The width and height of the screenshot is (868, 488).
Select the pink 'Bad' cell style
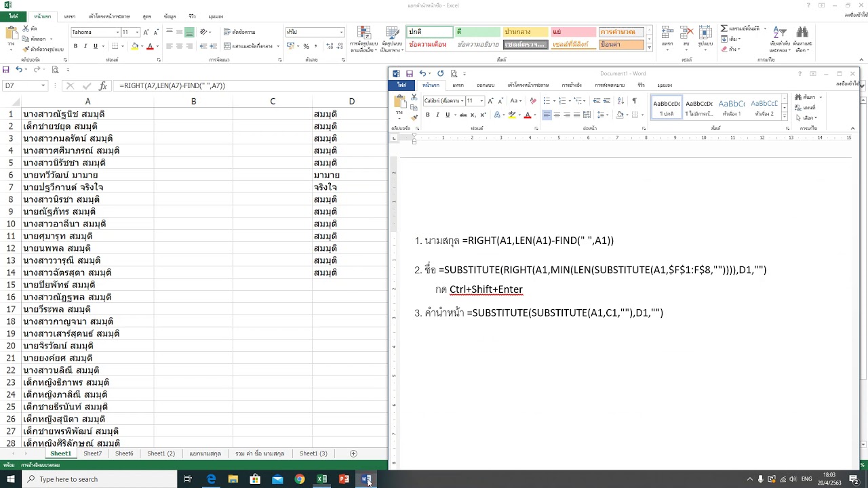coord(572,32)
